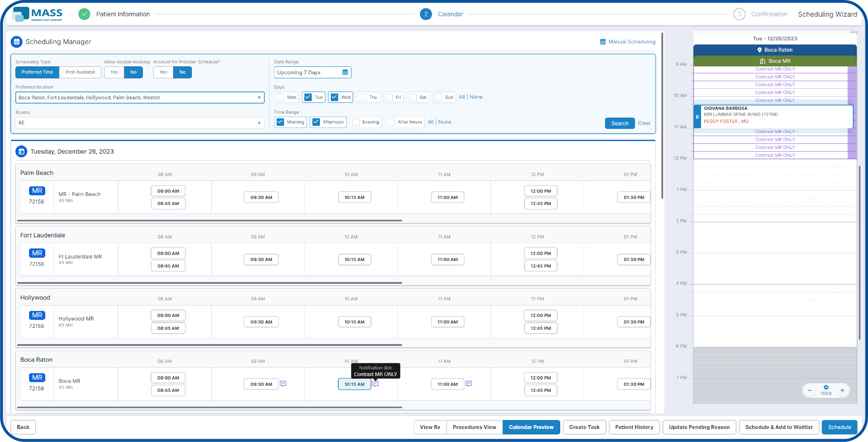This screenshot has width=868, height=442.
Task: Click the Schedule & Add to Waitlist button
Action: point(779,427)
